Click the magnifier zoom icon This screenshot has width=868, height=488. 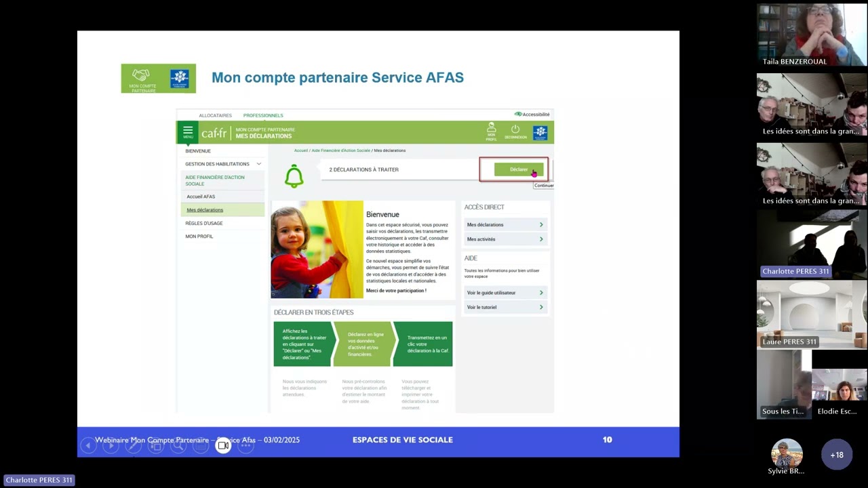coord(178,445)
